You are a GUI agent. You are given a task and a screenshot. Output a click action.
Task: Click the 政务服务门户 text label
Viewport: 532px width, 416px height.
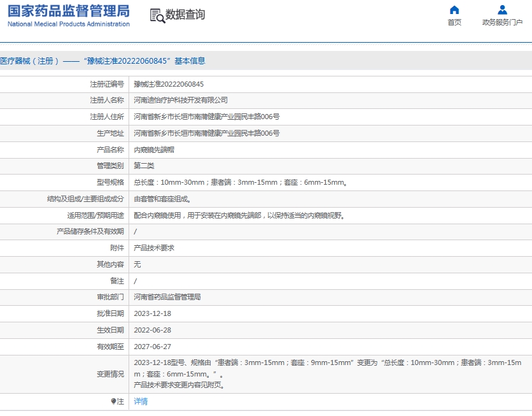[502, 22]
